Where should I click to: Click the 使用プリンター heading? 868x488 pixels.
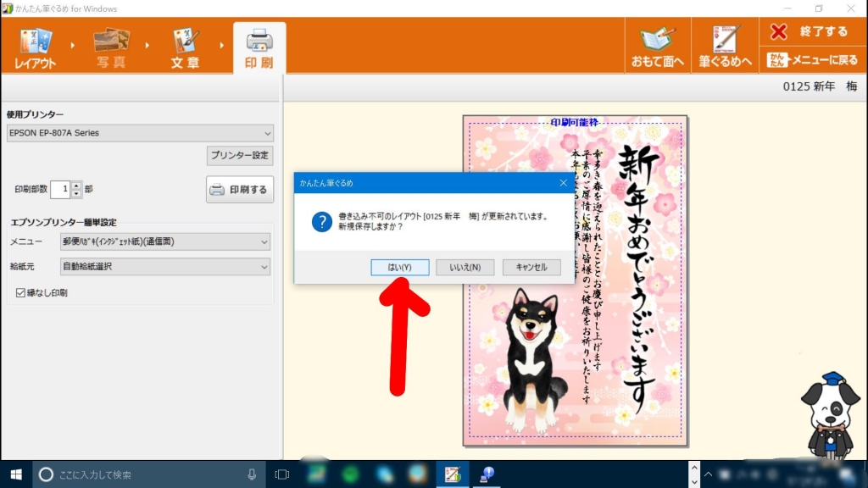pyautogui.click(x=35, y=114)
